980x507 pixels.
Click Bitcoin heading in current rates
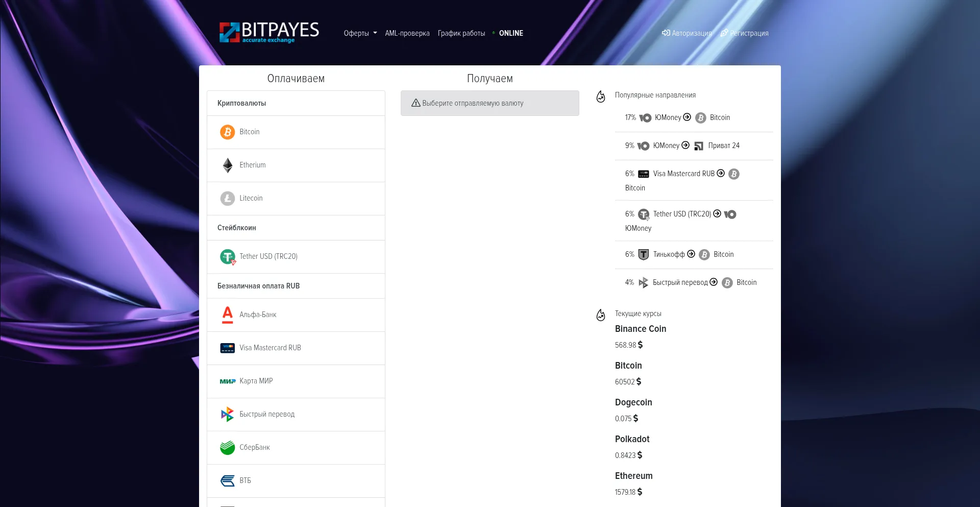(x=628, y=366)
